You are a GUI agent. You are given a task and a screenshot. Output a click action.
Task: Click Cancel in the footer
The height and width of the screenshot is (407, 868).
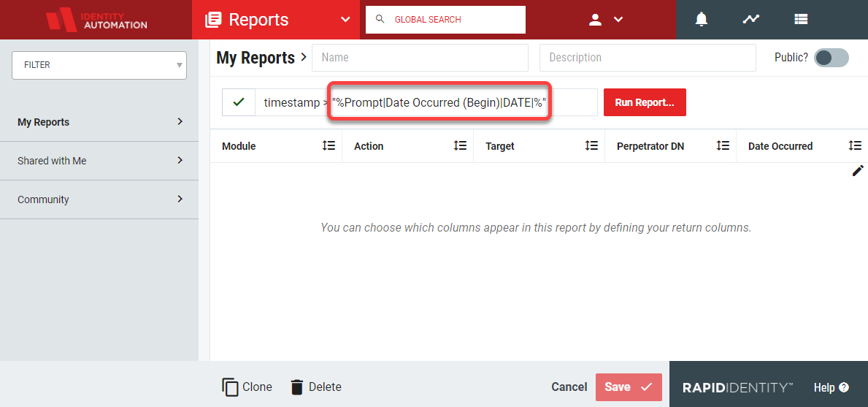pyautogui.click(x=569, y=387)
